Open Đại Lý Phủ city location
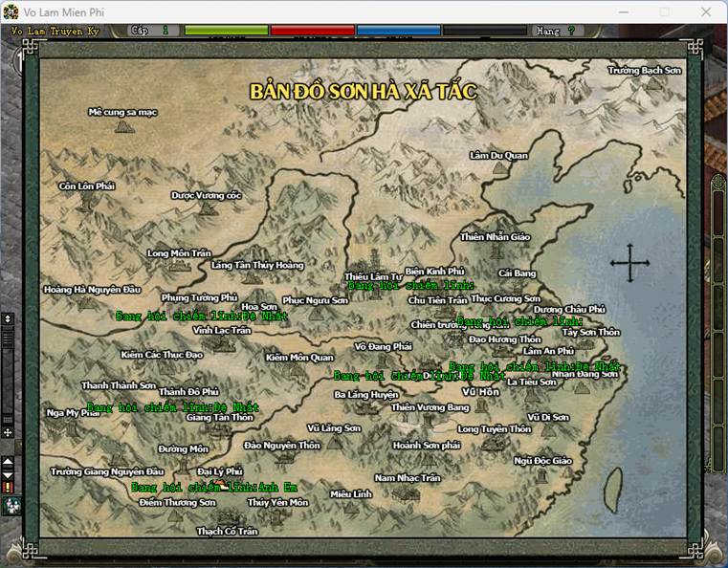728x568 pixels. click(x=219, y=472)
